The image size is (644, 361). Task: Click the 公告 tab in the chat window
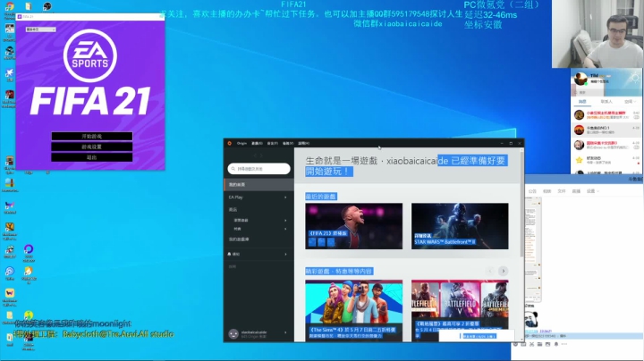point(532,191)
